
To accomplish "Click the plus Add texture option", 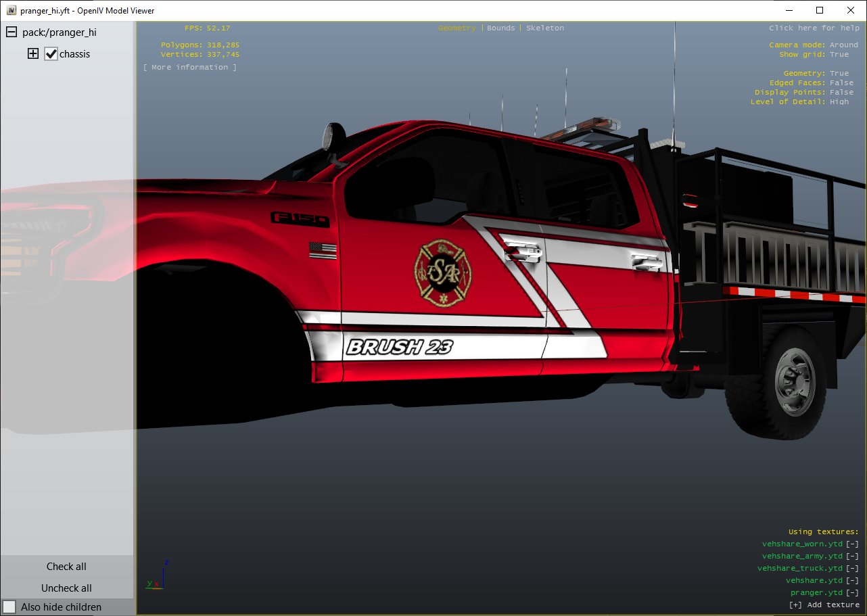I will click(824, 605).
